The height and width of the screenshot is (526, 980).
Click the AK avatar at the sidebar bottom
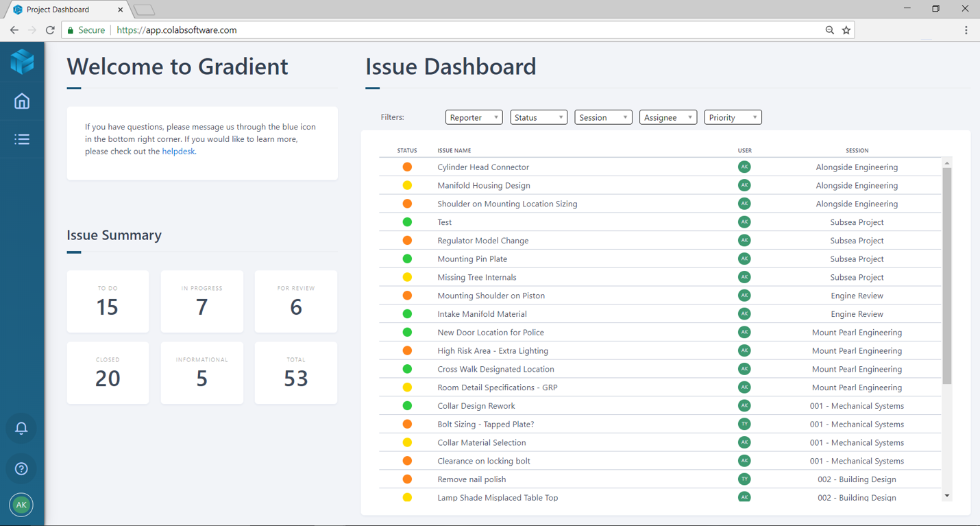21,505
